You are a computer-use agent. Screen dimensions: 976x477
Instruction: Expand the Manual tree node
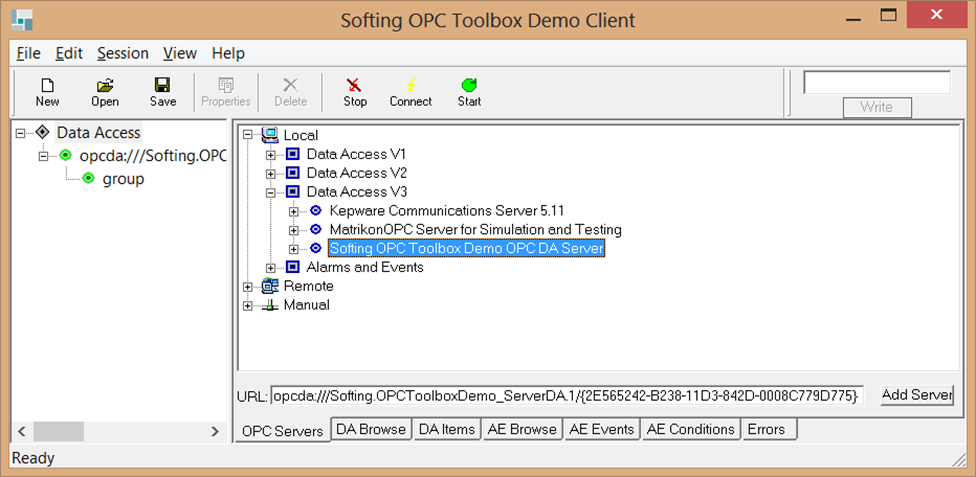click(x=248, y=306)
